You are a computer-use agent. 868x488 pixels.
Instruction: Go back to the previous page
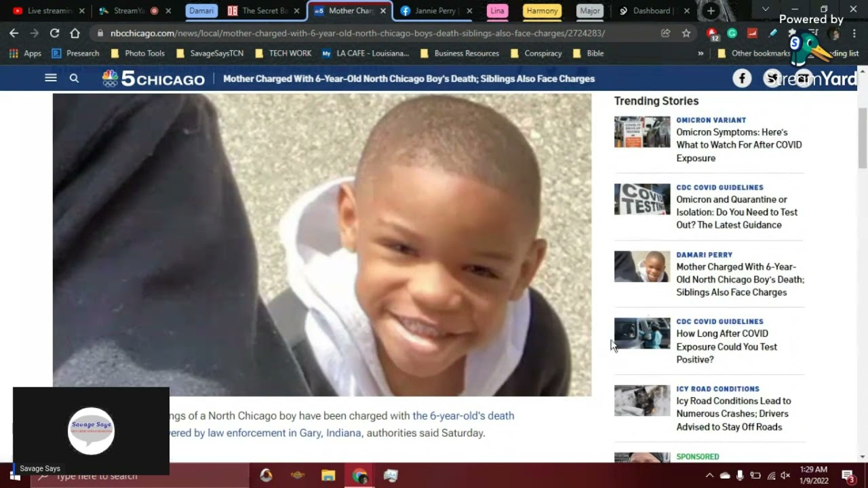pos(14,33)
